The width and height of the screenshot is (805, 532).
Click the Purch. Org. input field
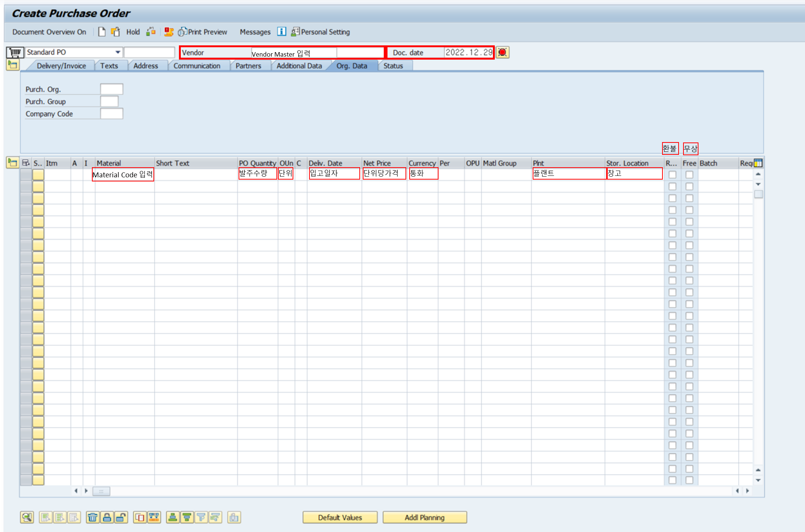111,89
